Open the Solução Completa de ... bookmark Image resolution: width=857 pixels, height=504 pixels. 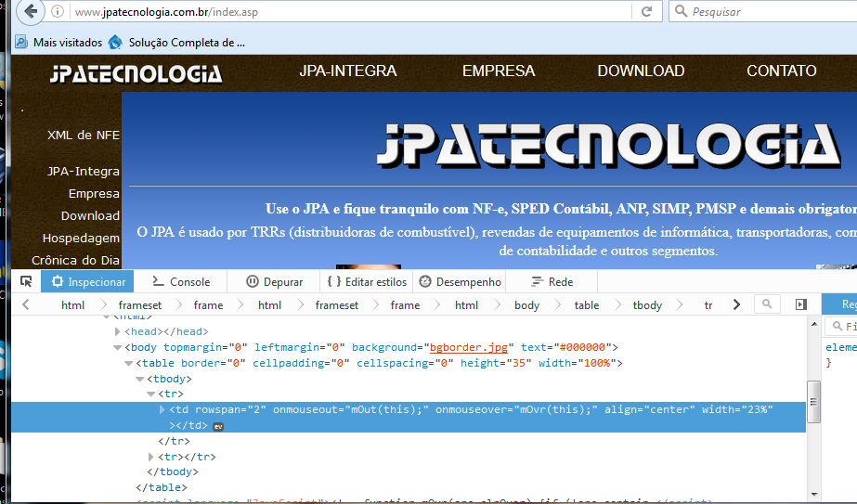176,42
